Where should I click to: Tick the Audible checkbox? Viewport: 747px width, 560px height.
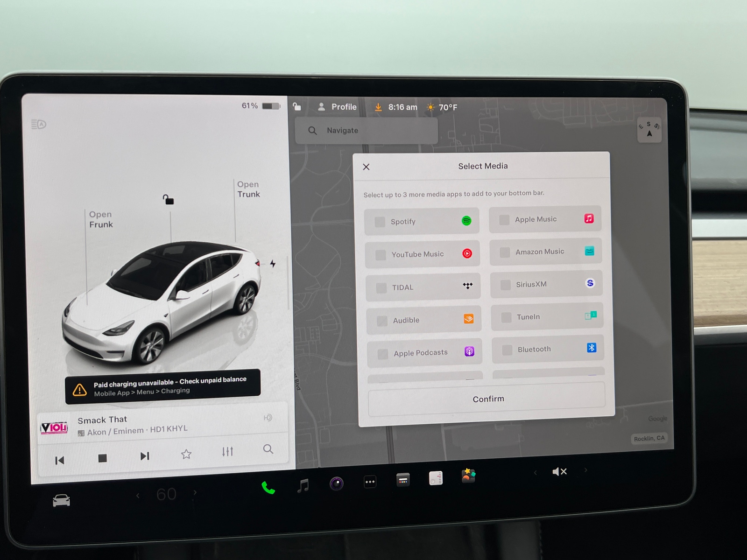coord(382,321)
